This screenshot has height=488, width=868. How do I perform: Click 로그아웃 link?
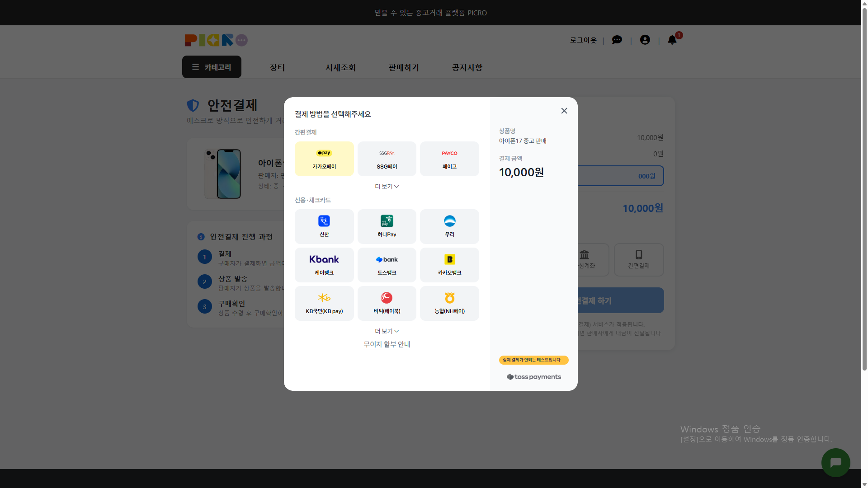tap(583, 40)
